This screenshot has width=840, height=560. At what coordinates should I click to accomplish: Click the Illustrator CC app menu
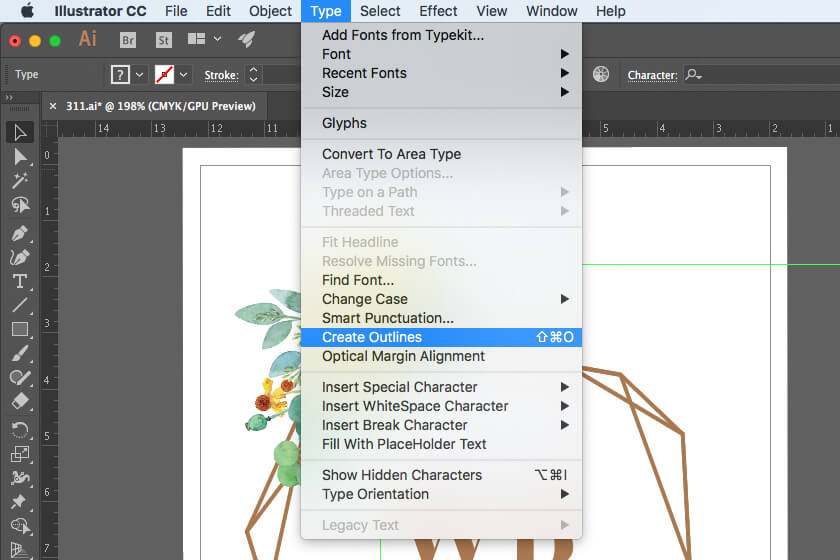(100, 11)
